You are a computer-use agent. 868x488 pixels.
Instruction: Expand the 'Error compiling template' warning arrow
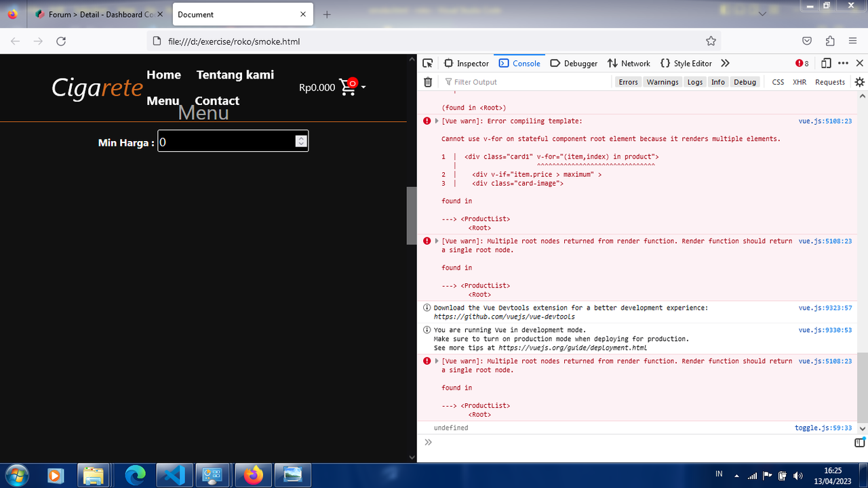tap(437, 121)
